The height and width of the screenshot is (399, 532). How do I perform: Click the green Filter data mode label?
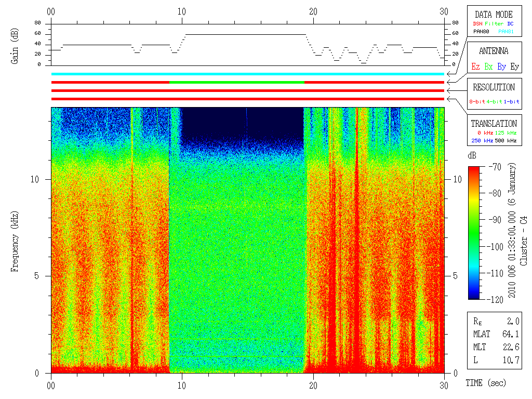(494, 24)
